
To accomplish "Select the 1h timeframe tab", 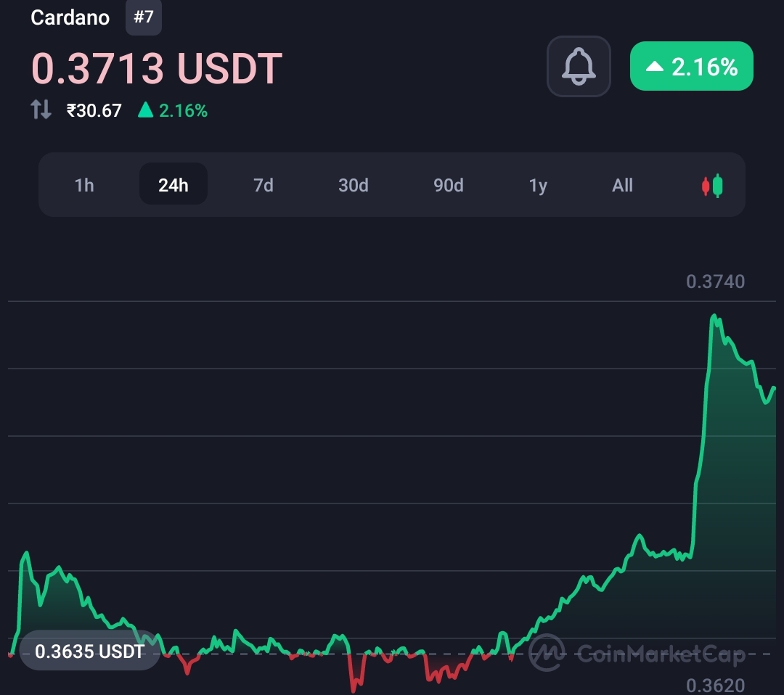I will click(84, 186).
